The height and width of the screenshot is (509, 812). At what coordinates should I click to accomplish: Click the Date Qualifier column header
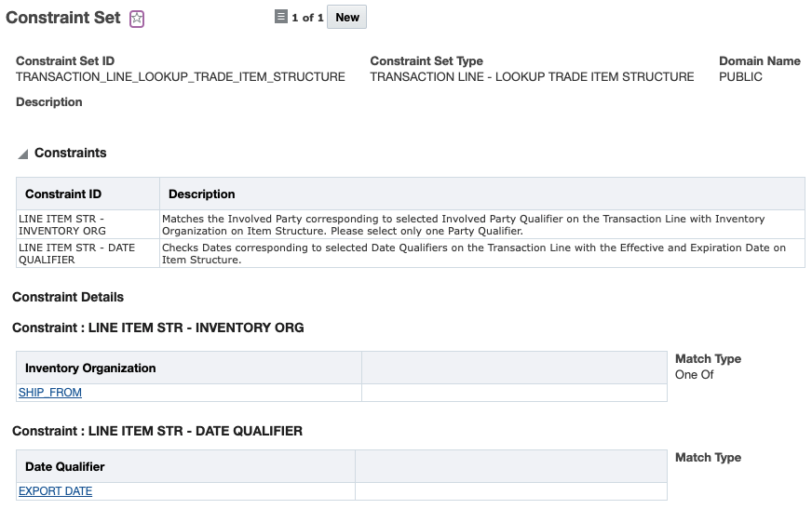tap(65, 466)
